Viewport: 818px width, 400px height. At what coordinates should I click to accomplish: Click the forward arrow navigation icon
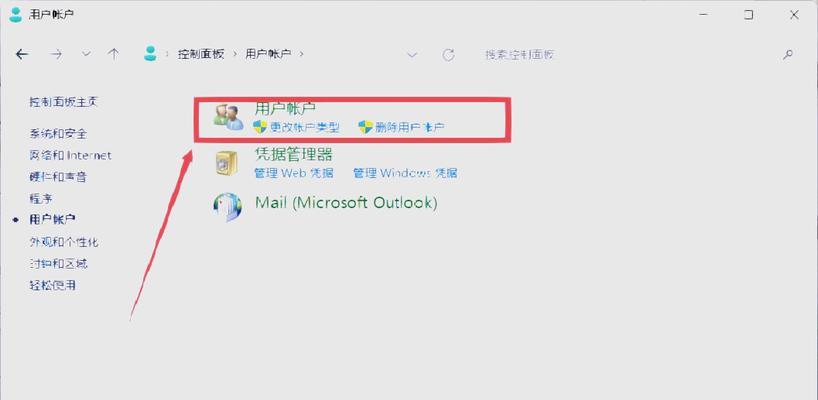[x=56, y=54]
